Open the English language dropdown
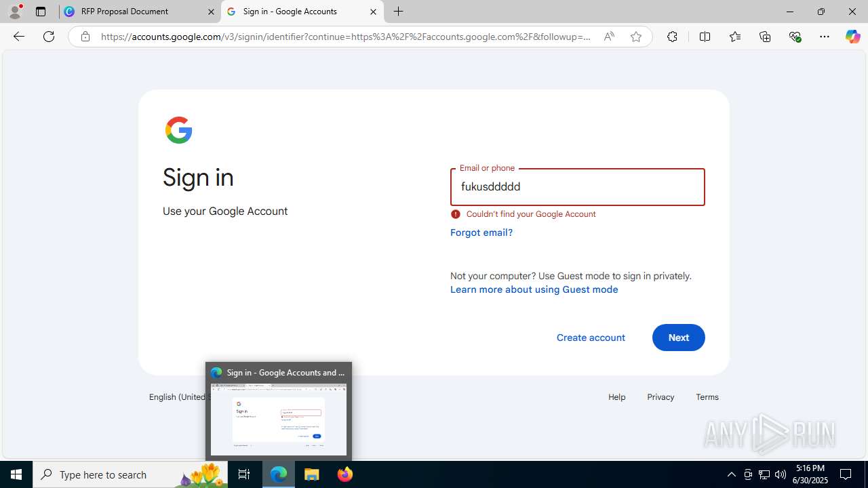Viewport: 868px width, 488px height. coord(178,397)
